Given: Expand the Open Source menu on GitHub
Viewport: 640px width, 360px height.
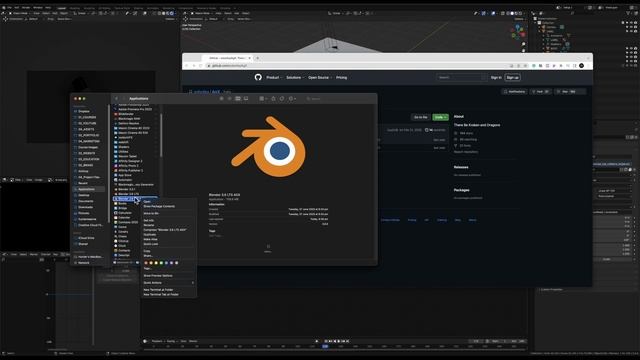Looking at the screenshot, I should pos(320,77).
